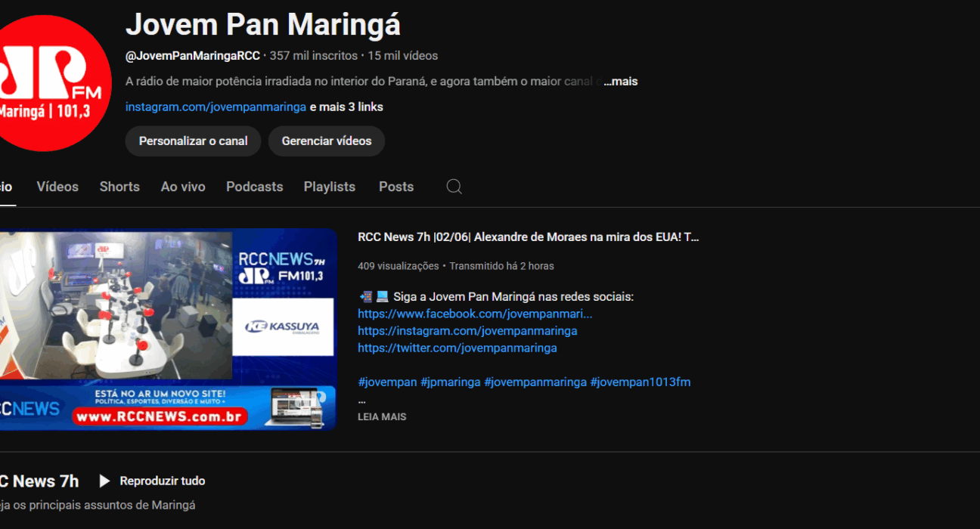This screenshot has height=529, width=980.
Task: Click the #jpmaringa hashtag
Action: [x=451, y=382]
